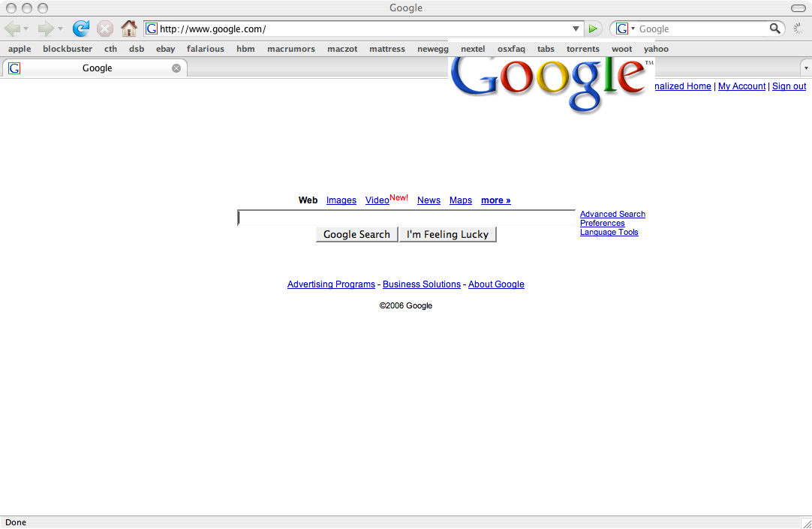Open the apple bookmark
812x529 pixels.
(20, 49)
